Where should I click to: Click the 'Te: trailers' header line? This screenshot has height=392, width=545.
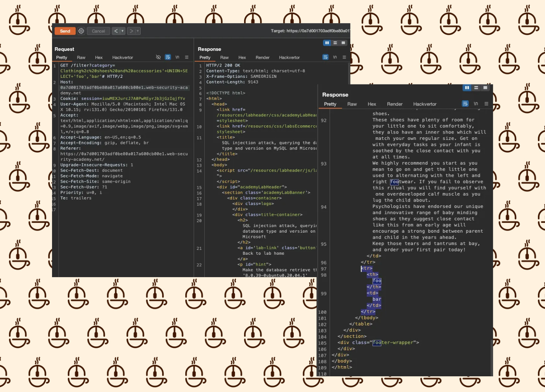(x=76, y=198)
